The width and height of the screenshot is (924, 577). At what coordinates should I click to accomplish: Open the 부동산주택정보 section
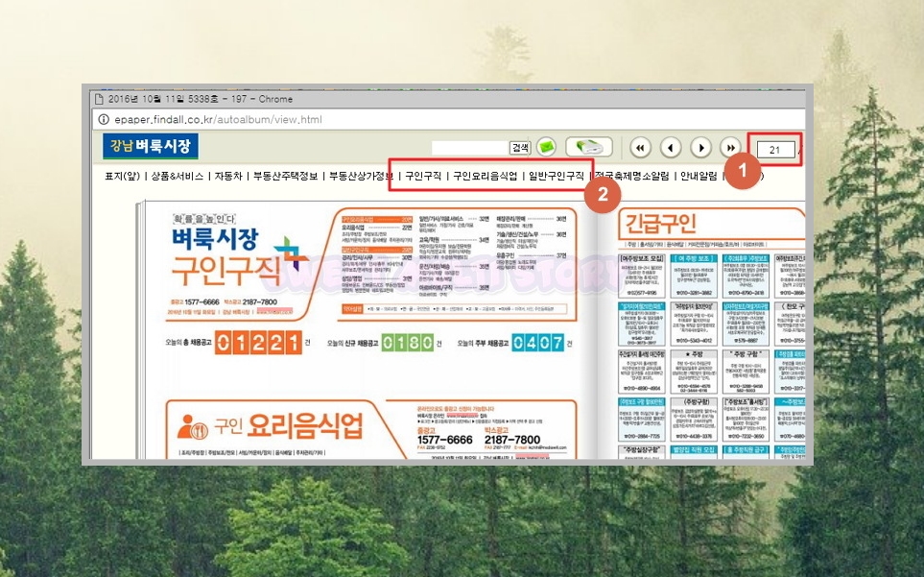285,176
